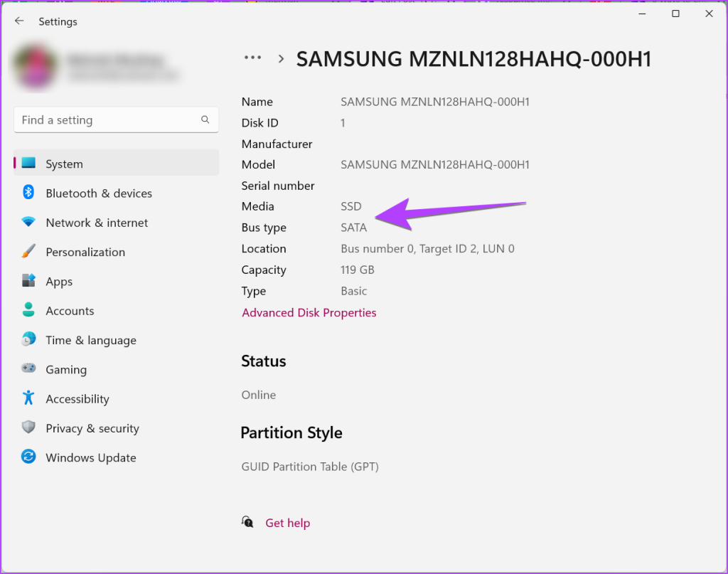Select the Disk ID value 1

click(343, 122)
